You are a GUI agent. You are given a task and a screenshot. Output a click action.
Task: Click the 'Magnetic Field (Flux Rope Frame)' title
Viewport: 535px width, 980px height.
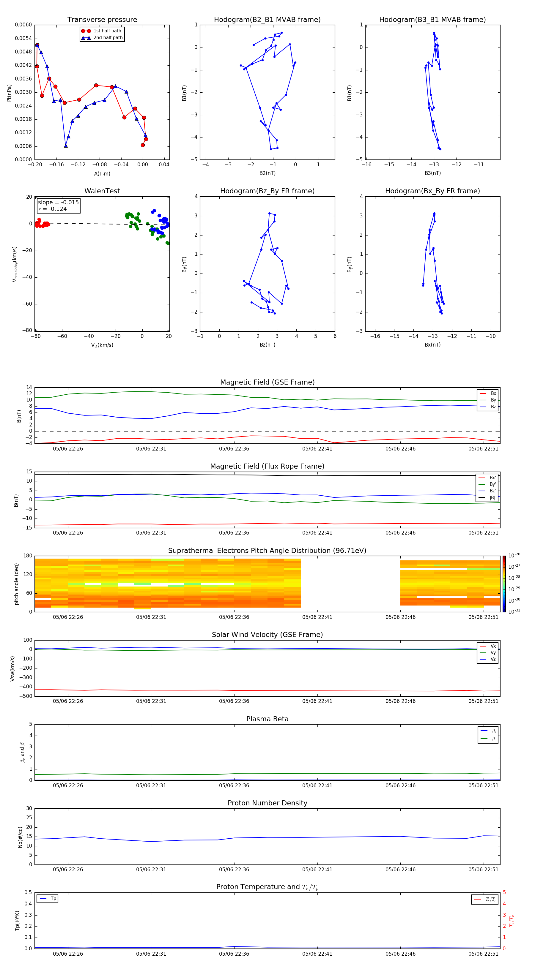(267, 467)
